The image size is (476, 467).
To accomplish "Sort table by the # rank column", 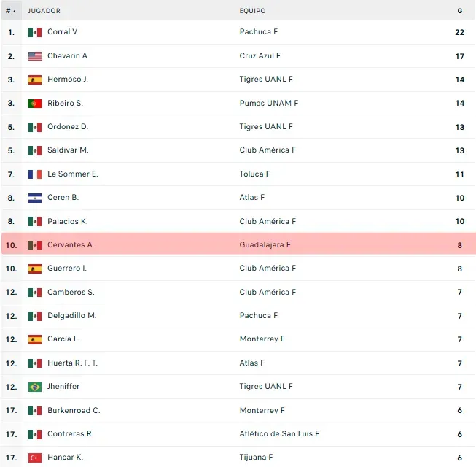I will click(x=10, y=11).
